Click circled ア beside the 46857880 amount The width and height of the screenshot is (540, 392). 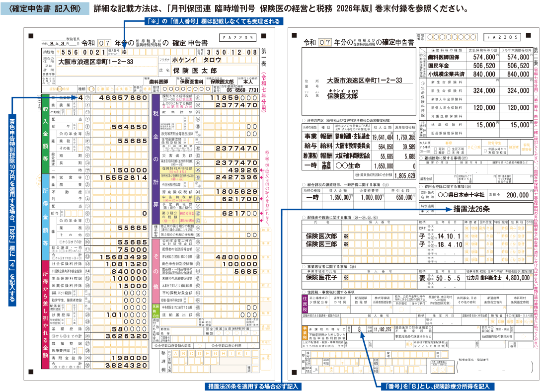pos(87,98)
